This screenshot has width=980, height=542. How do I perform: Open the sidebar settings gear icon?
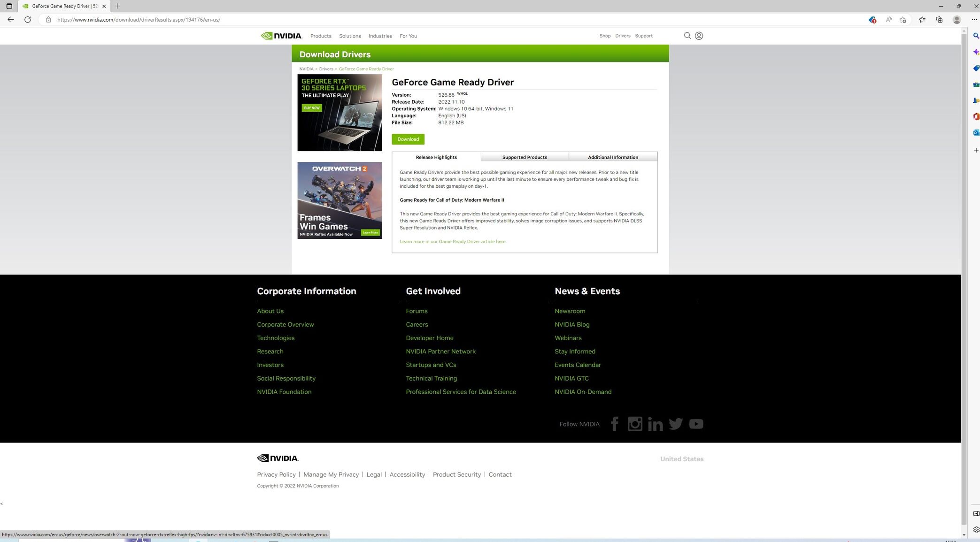click(x=976, y=530)
